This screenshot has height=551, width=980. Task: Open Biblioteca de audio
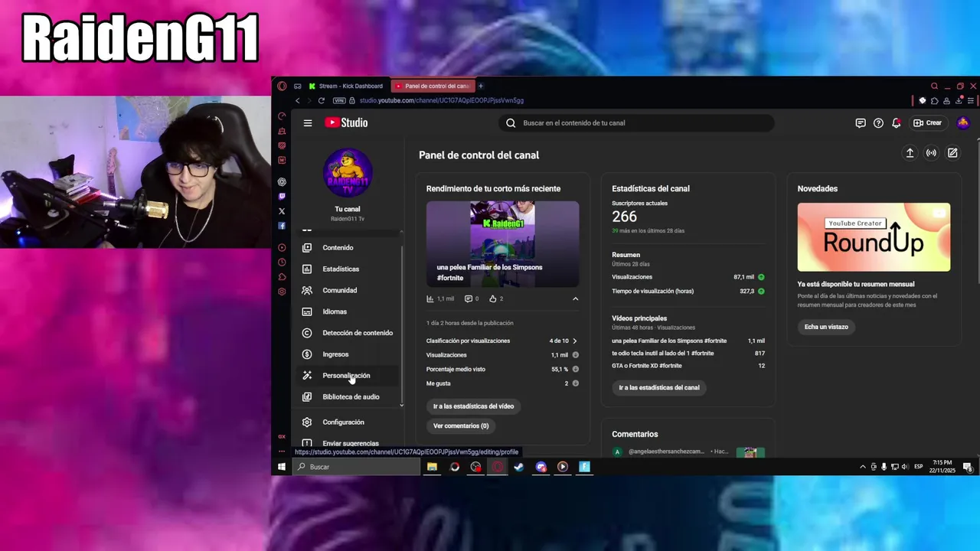348,396
